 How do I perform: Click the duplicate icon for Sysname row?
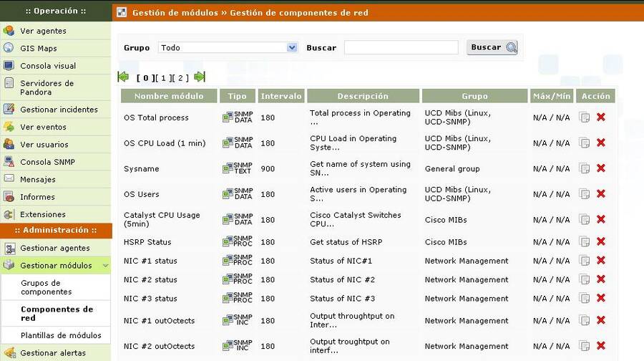point(584,168)
